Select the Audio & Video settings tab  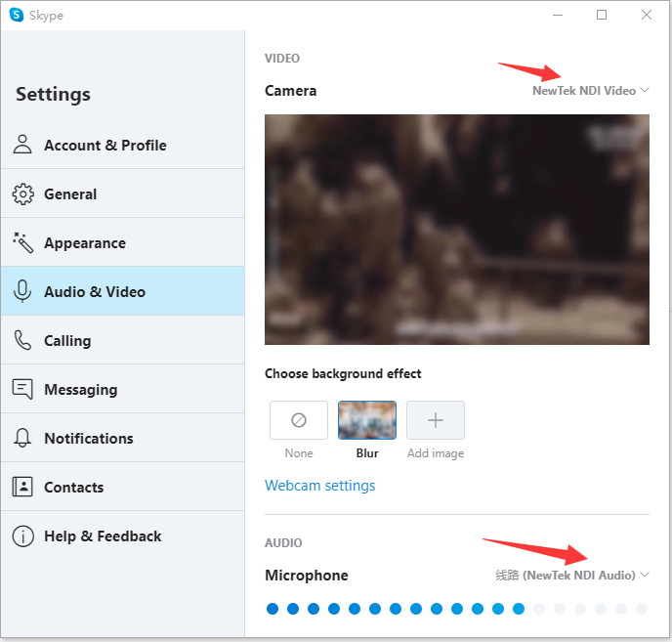coord(122,291)
